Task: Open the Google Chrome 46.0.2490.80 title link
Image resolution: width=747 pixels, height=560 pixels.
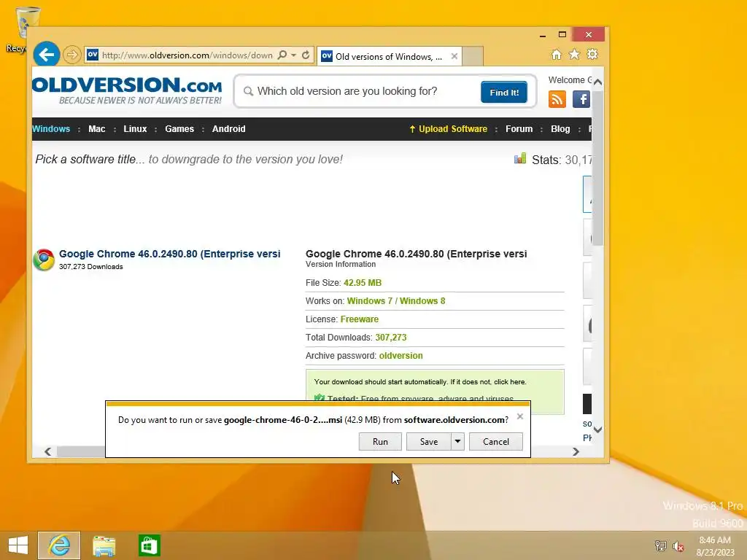Action: click(169, 254)
